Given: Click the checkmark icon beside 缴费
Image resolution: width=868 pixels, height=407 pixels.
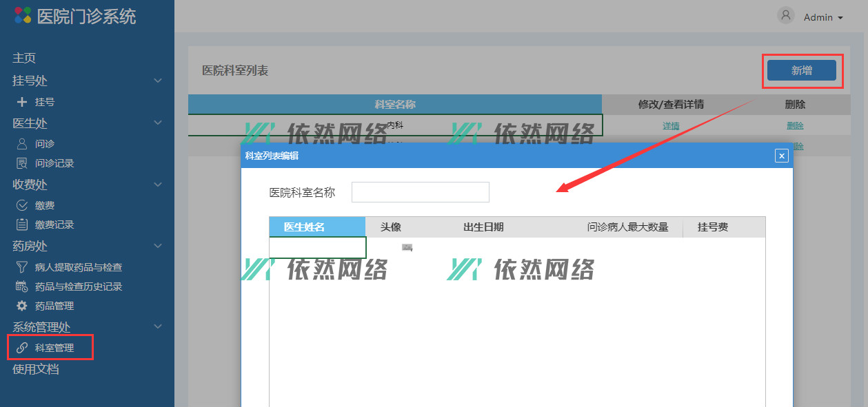Looking at the screenshot, I should coord(22,205).
